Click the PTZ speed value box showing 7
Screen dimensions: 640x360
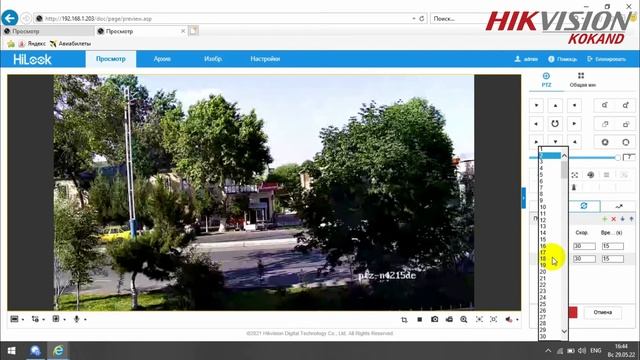(629, 157)
